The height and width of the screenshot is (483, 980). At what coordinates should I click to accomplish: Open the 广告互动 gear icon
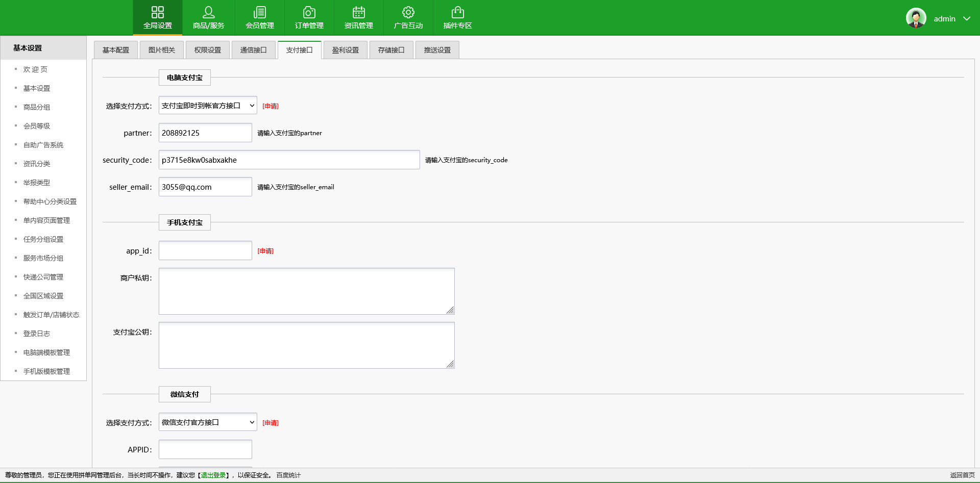click(408, 12)
